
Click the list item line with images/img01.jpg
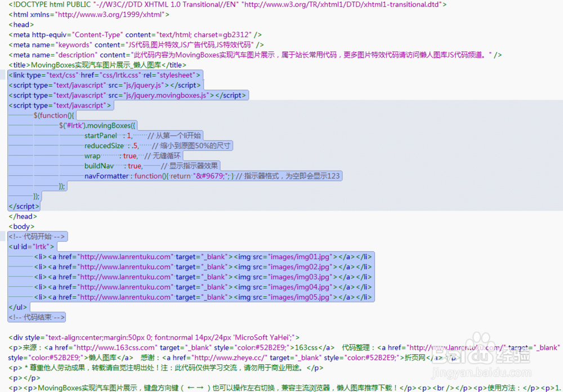tap(203, 257)
